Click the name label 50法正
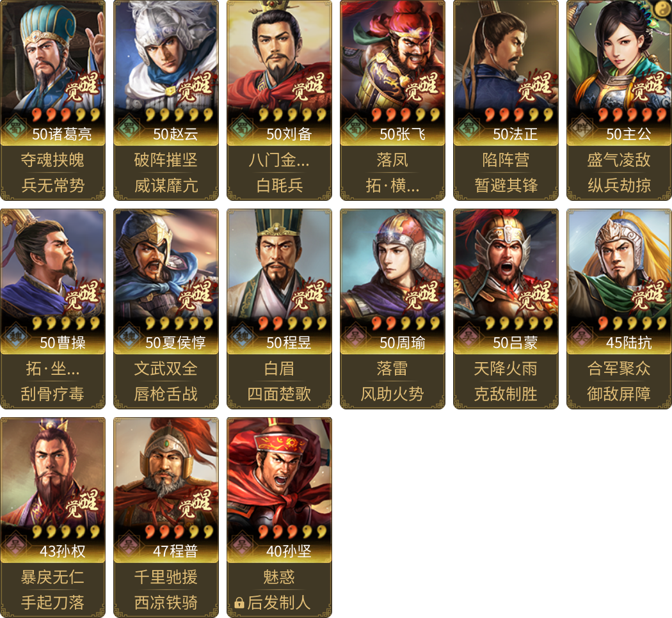This screenshot has height=618, width=672. click(515, 134)
